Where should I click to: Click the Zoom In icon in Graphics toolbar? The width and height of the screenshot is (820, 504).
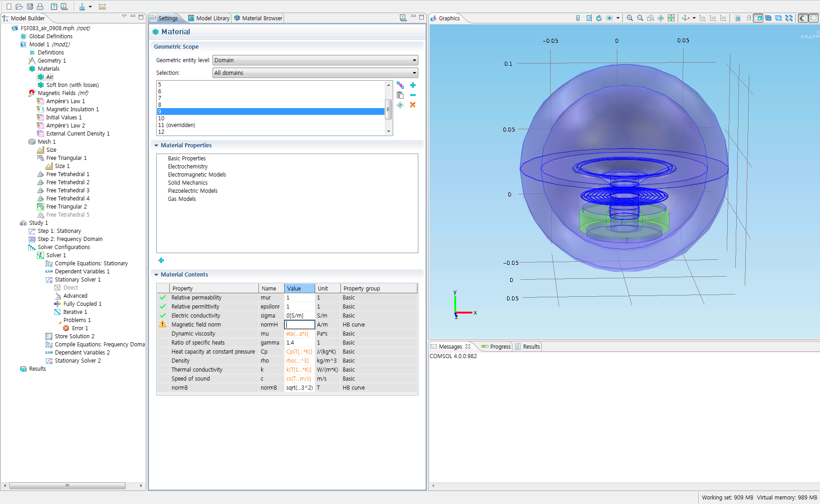(x=630, y=18)
